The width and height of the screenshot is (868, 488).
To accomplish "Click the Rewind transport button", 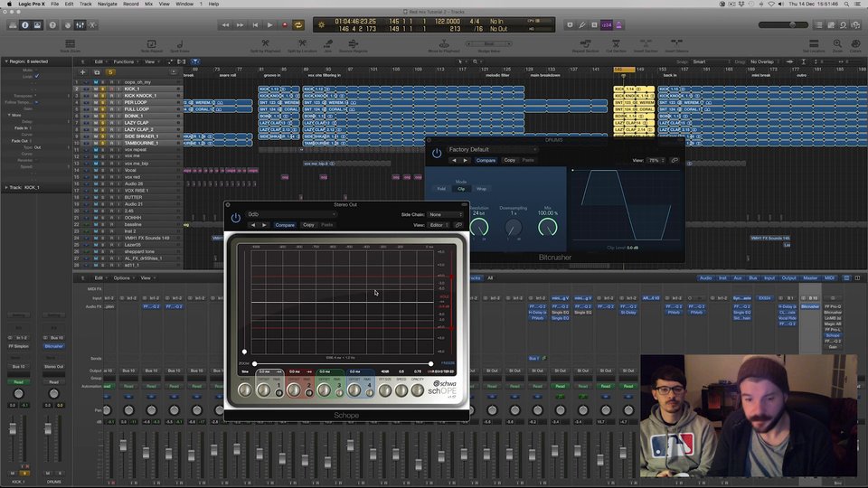I will click(225, 25).
